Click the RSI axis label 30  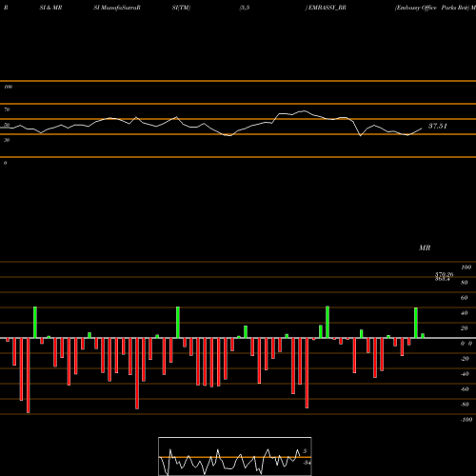[7, 140]
